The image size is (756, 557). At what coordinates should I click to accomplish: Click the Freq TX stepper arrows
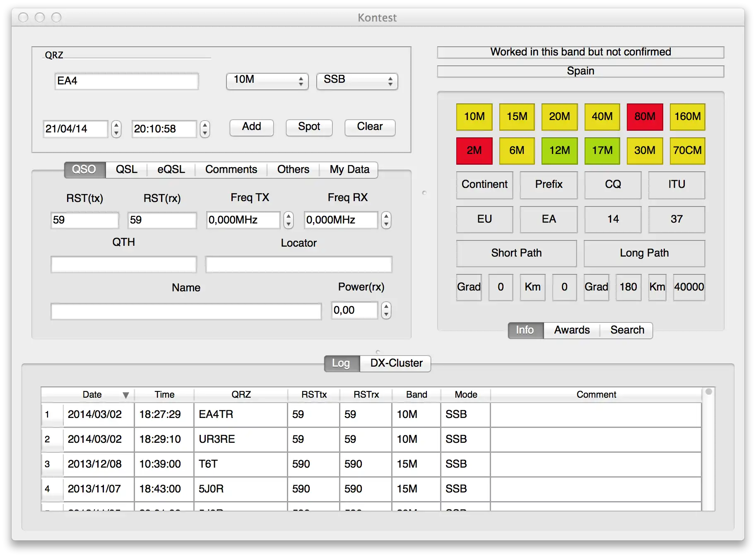(x=289, y=220)
